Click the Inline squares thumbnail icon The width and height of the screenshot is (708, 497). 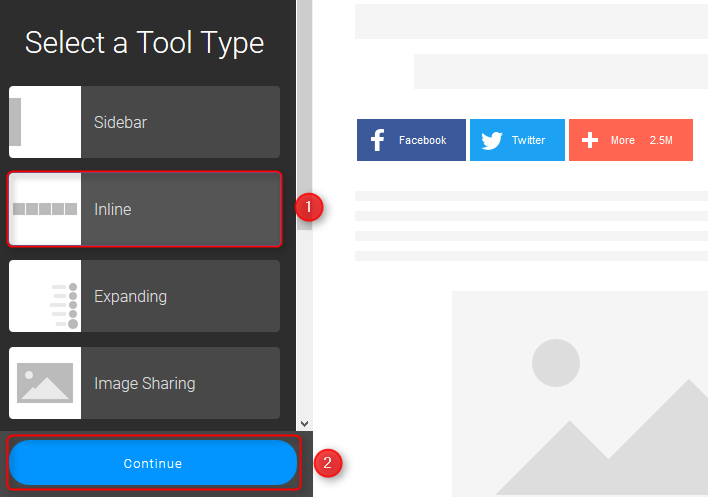(45, 209)
